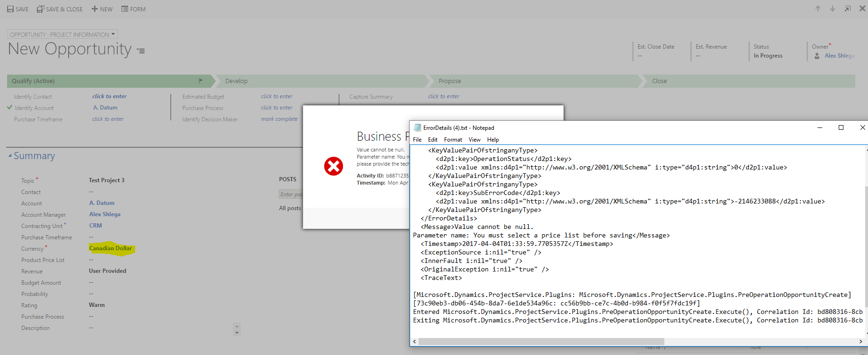Click to enter the Estimated Budget

(x=277, y=96)
